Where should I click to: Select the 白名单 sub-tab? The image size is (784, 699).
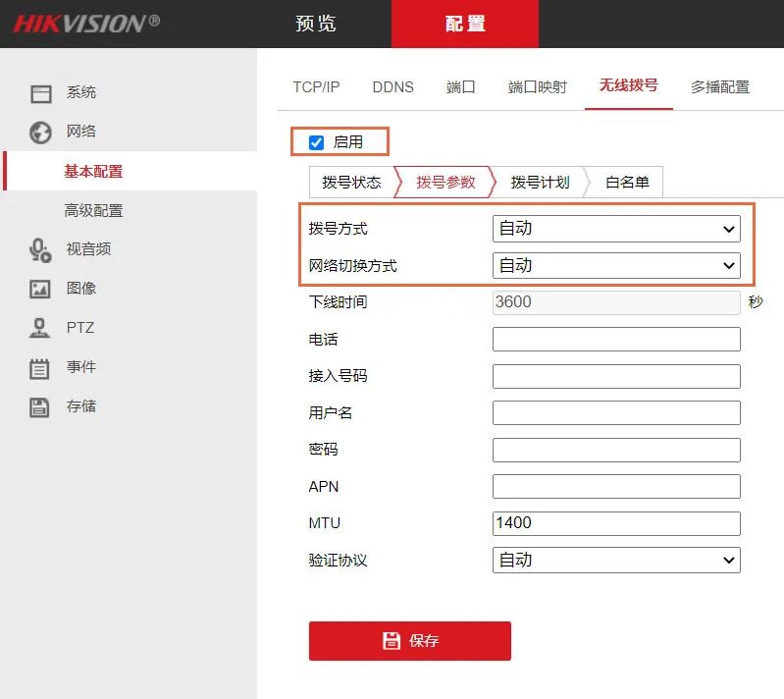point(627,182)
